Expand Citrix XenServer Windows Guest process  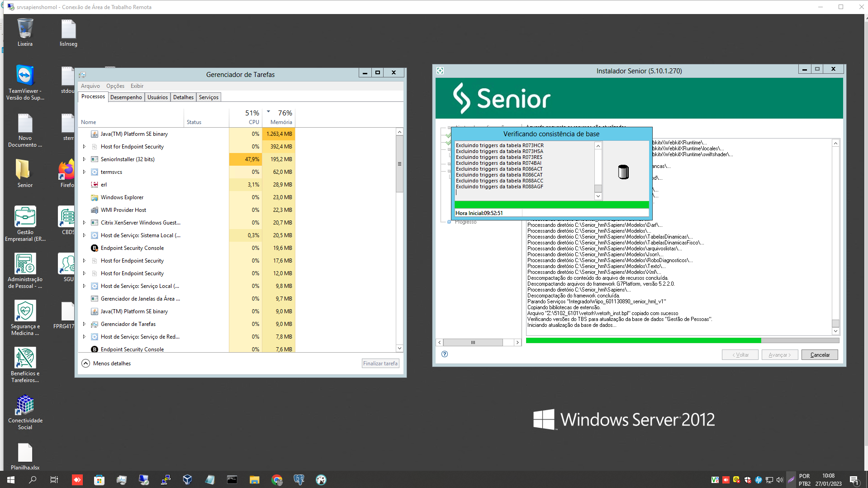84,223
